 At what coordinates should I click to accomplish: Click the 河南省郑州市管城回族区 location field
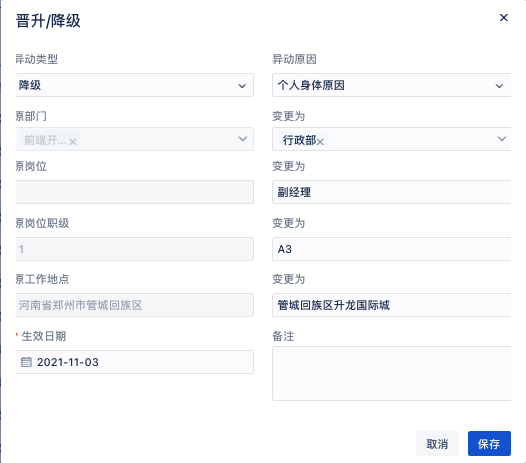[x=135, y=305]
